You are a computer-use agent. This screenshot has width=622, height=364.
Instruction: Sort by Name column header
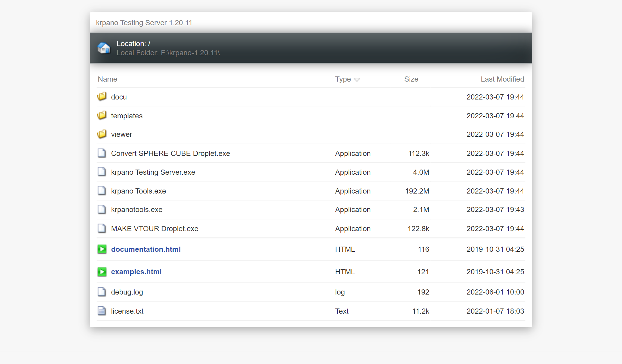pos(108,79)
